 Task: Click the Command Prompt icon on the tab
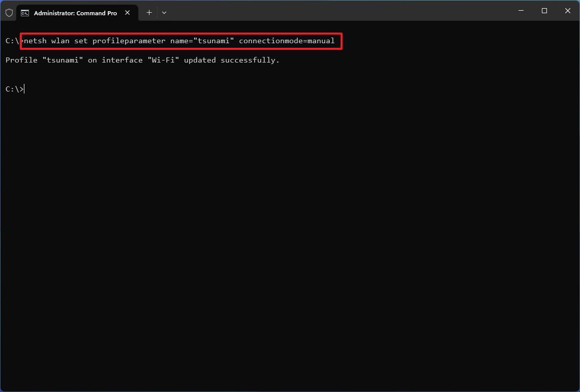[25, 13]
